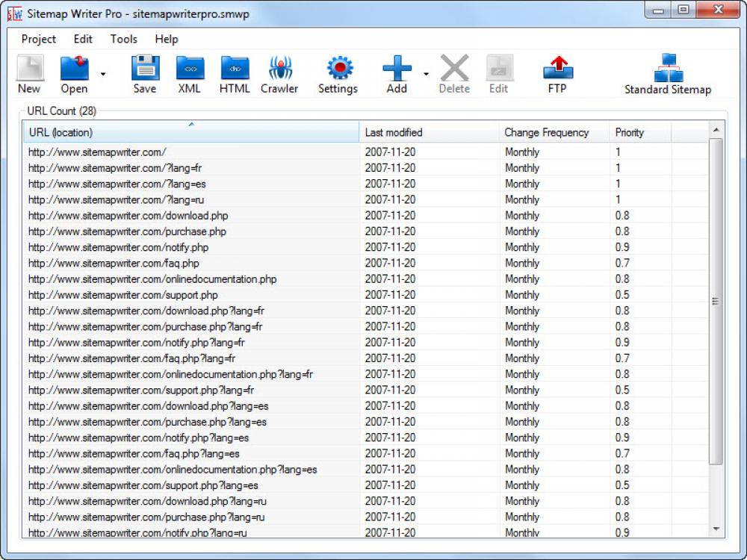Export sitemap as XML
Viewport: 747px width, 560px height.
click(189, 72)
